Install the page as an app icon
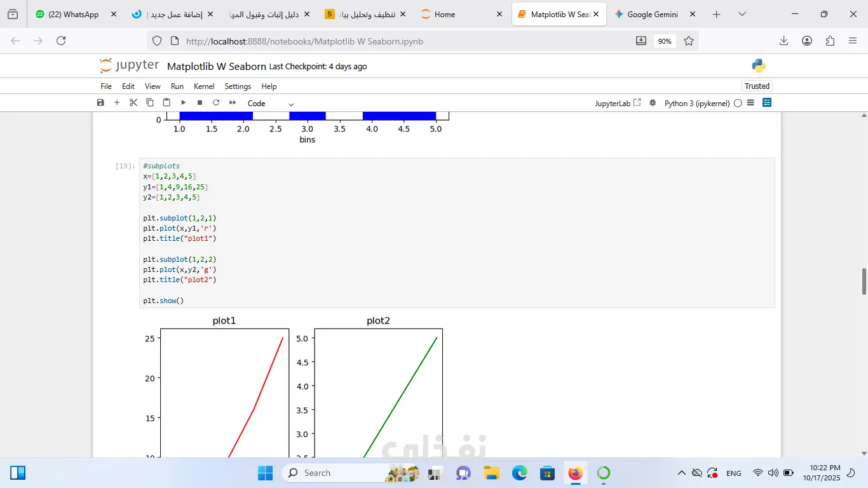Image resolution: width=868 pixels, height=488 pixels. pos(641,41)
